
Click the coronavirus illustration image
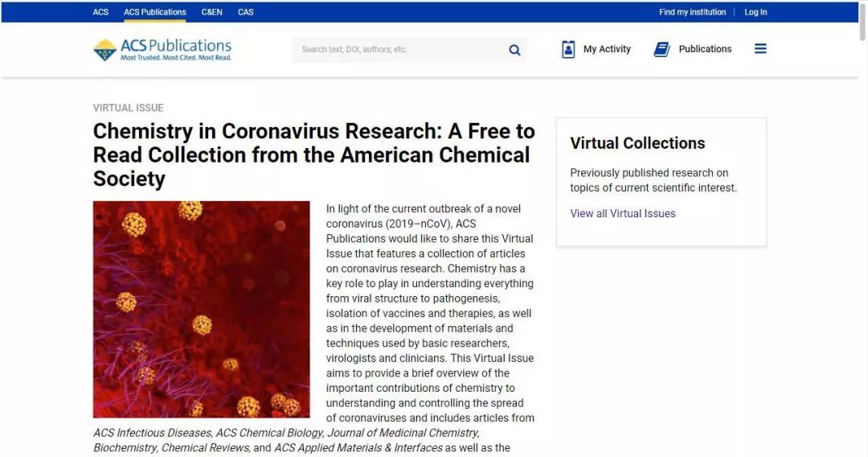point(202,309)
